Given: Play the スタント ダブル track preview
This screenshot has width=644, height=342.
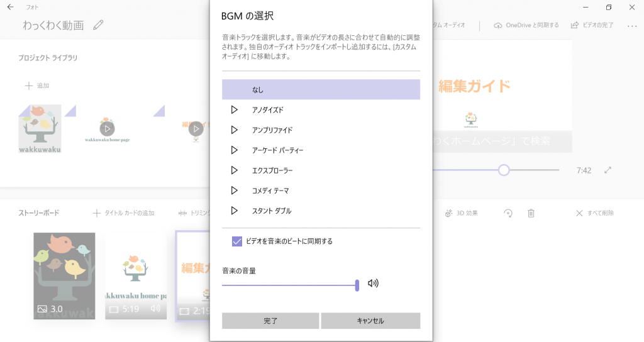Looking at the screenshot, I should coord(234,211).
